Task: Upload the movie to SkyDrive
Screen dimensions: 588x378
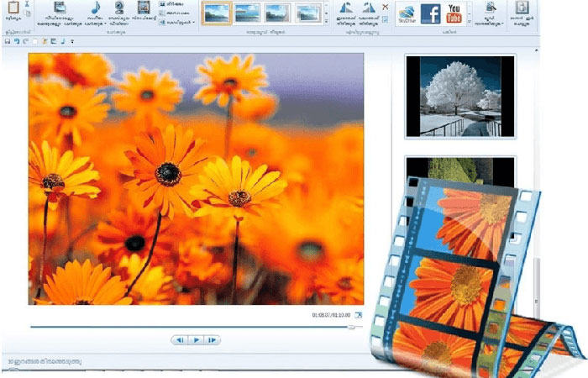Action: (406, 13)
